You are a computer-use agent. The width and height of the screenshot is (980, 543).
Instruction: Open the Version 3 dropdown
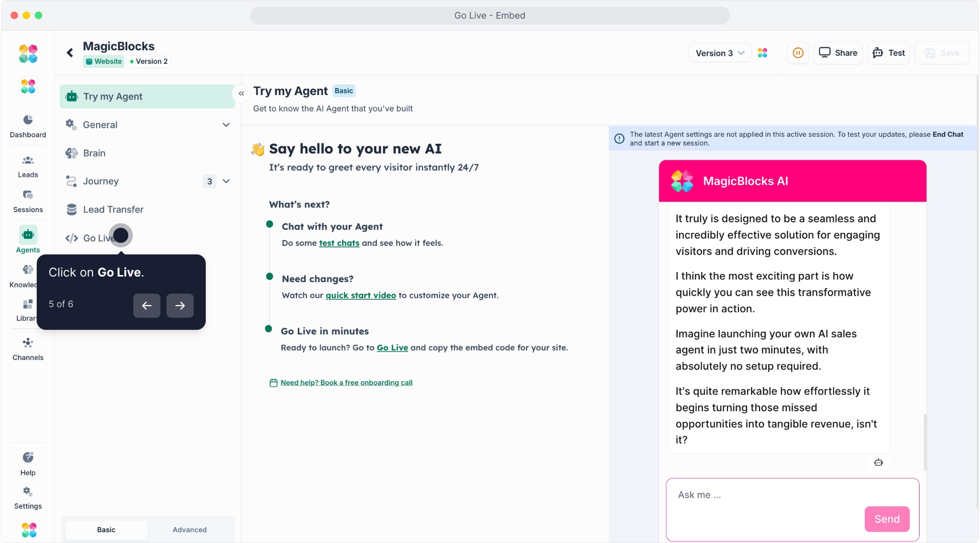pos(719,53)
